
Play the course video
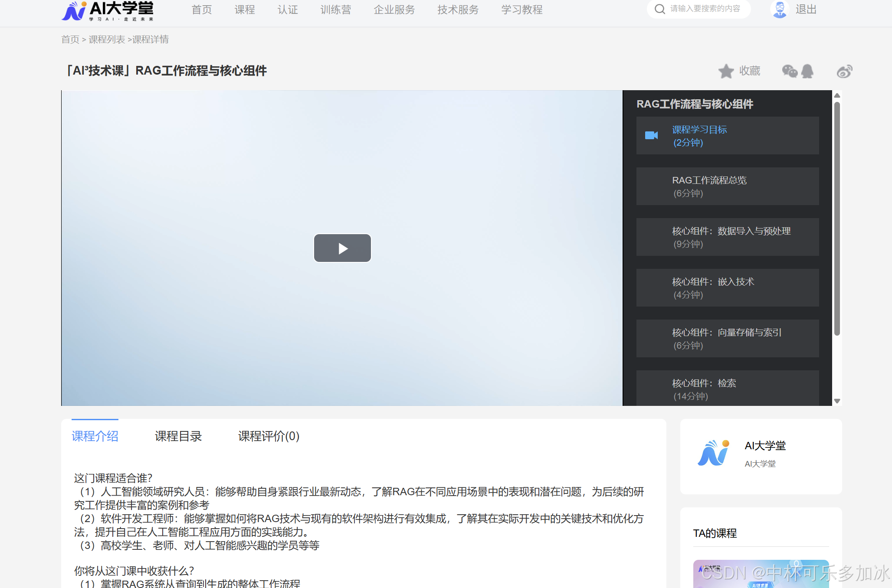tap(342, 248)
